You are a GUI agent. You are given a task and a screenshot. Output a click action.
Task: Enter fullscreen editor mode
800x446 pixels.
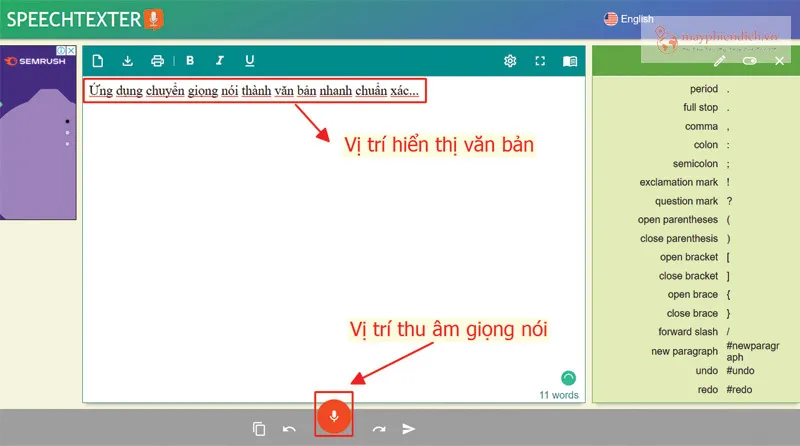540,61
